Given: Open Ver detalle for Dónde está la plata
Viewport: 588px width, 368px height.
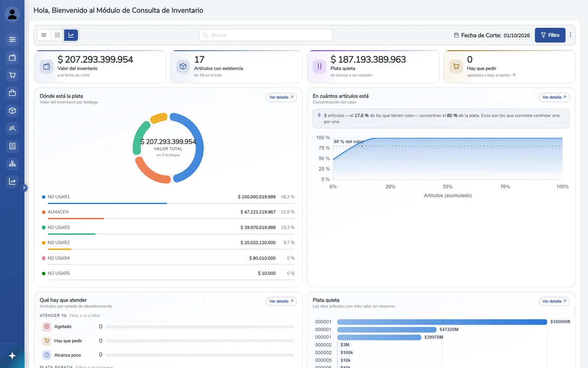Looking at the screenshot, I should pyautogui.click(x=281, y=98).
